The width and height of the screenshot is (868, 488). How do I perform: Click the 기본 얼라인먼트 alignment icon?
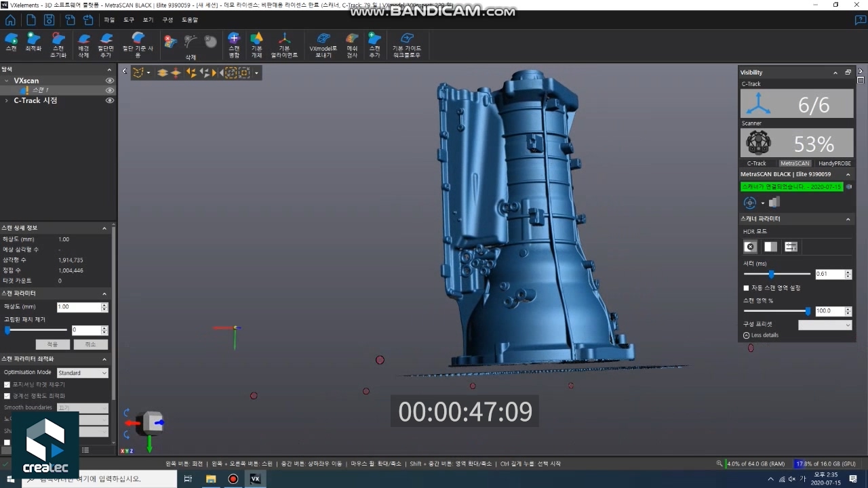pos(284,39)
